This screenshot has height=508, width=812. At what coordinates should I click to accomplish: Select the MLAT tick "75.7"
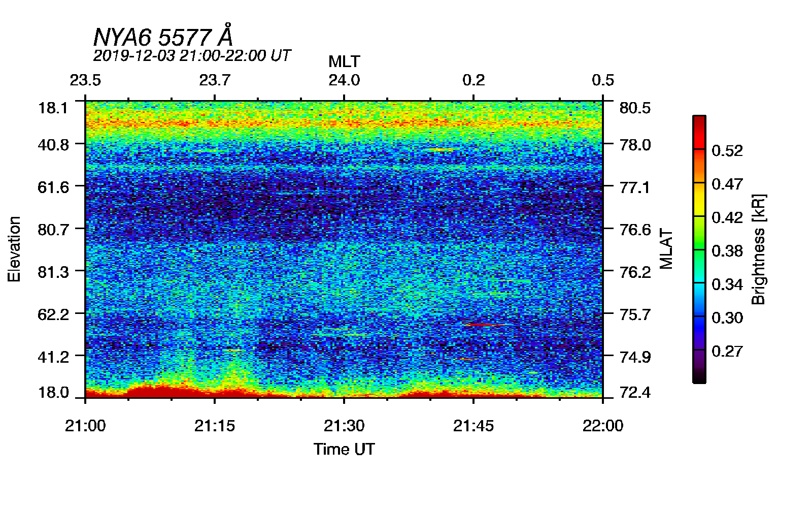[x=635, y=314]
